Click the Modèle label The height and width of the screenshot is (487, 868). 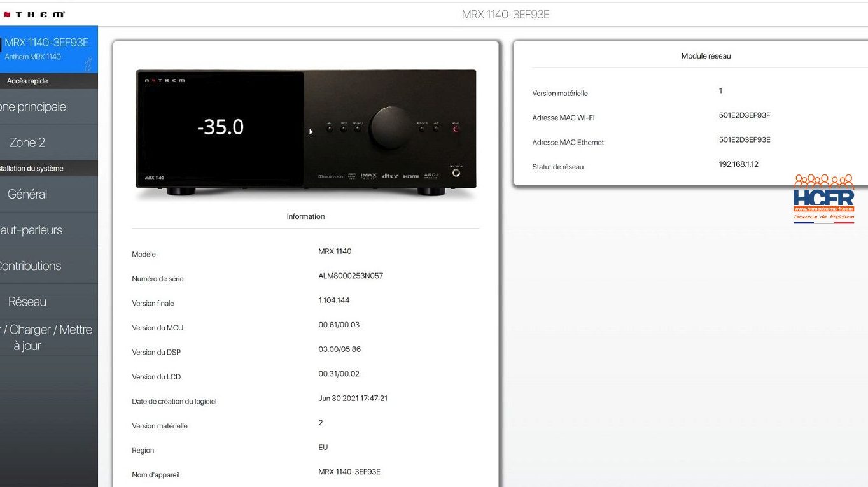144,254
